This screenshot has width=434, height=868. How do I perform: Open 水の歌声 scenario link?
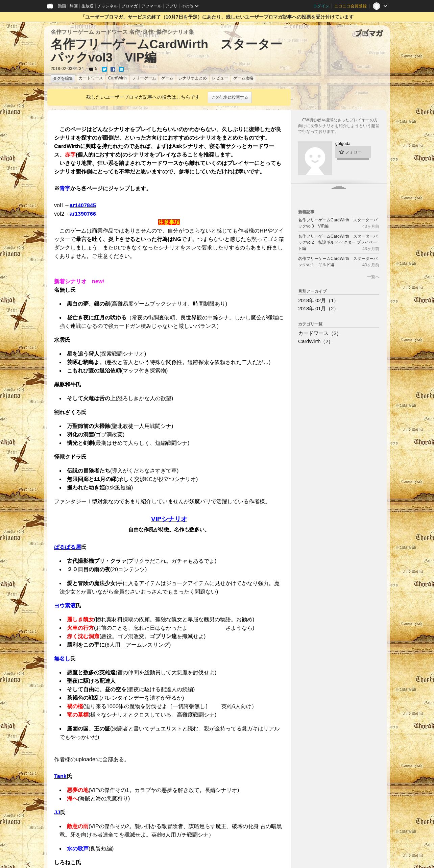tap(78, 848)
